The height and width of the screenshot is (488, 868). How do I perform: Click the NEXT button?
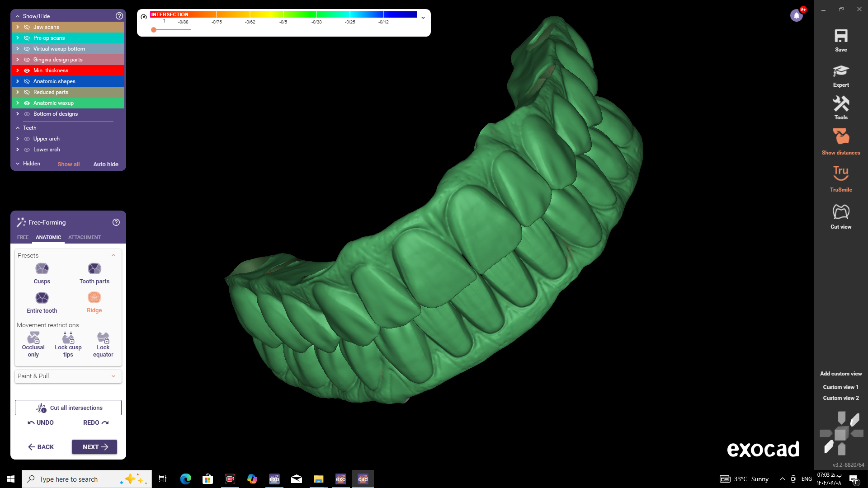[94, 447]
